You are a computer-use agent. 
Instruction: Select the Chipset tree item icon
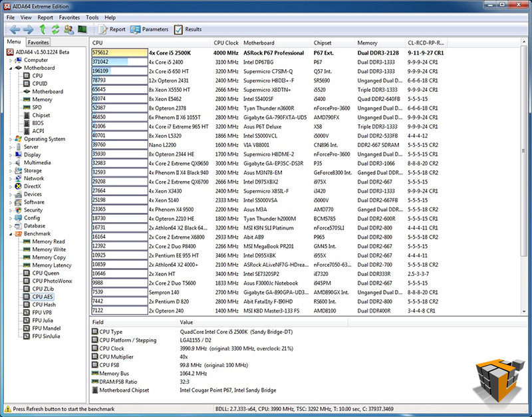pos(27,115)
